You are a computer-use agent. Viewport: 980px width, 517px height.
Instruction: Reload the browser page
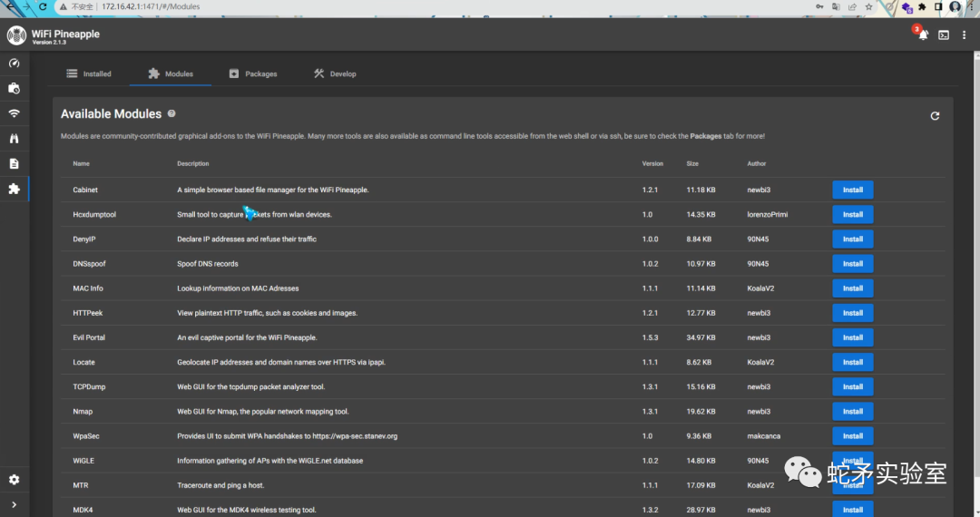pos(43,7)
